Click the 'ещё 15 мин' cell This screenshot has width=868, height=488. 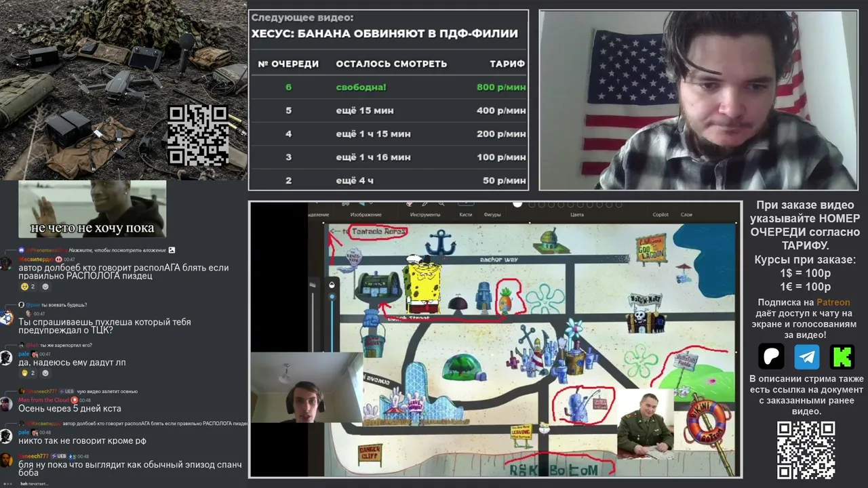[365, 110]
